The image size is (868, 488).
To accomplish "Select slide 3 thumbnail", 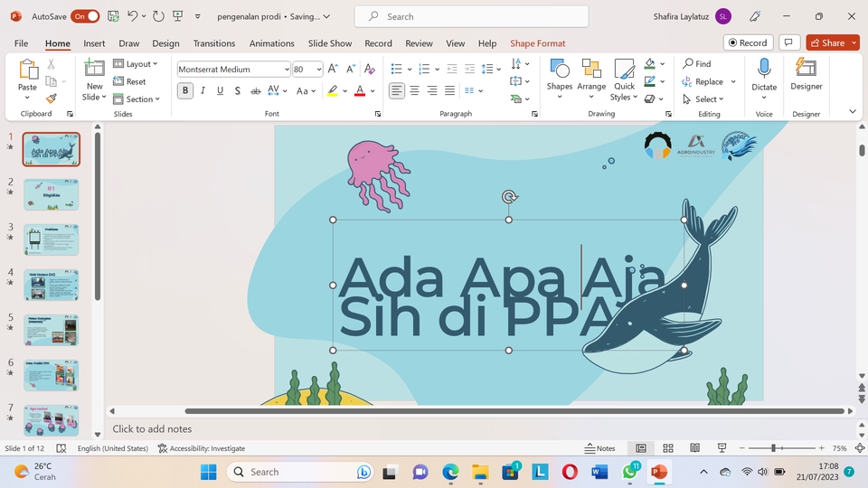I will (x=51, y=239).
